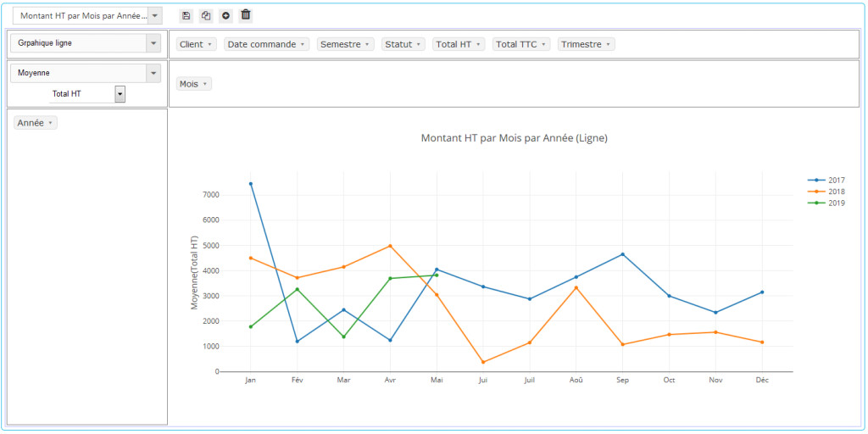Open the Date commande field filter
The height and width of the screenshot is (434, 868).
[266, 44]
